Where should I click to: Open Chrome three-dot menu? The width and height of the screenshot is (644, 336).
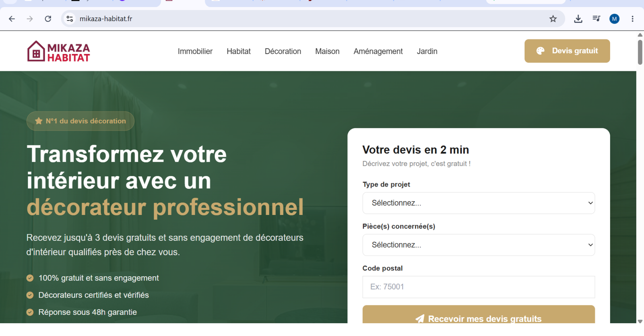coord(632,19)
